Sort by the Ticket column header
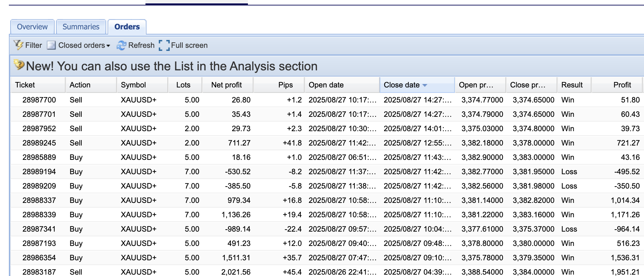Viewport: 644px width, 276px height. [25, 85]
